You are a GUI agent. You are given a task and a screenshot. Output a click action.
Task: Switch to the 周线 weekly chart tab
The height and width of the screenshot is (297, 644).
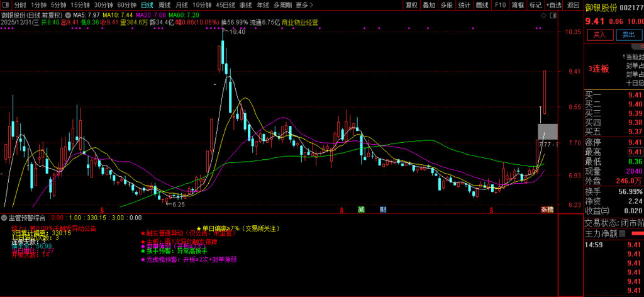pos(164,5)
